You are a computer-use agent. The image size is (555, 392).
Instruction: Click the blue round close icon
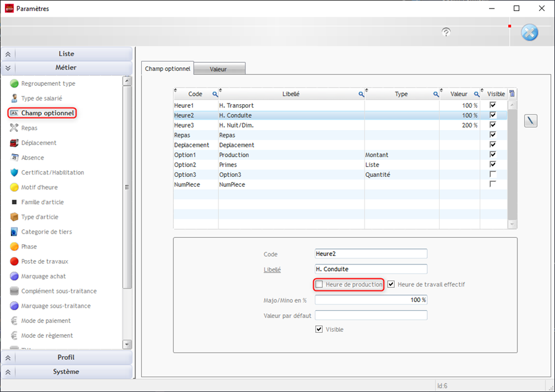tap(529, 33)
